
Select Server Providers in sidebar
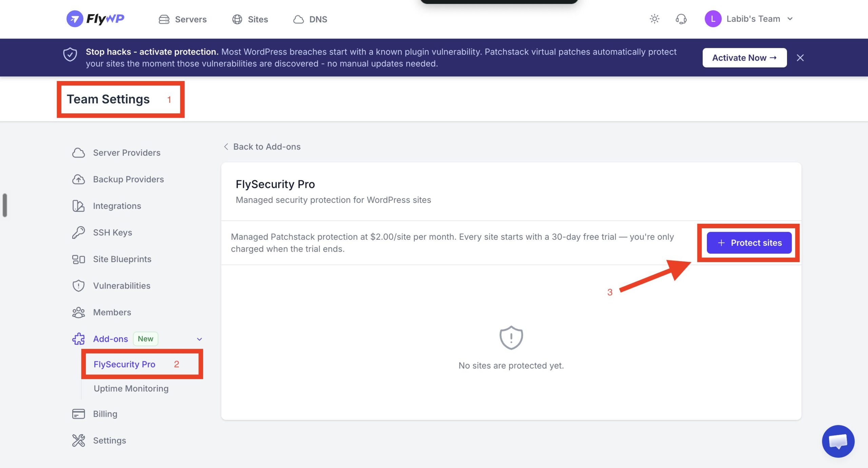[x=126, y=153]
